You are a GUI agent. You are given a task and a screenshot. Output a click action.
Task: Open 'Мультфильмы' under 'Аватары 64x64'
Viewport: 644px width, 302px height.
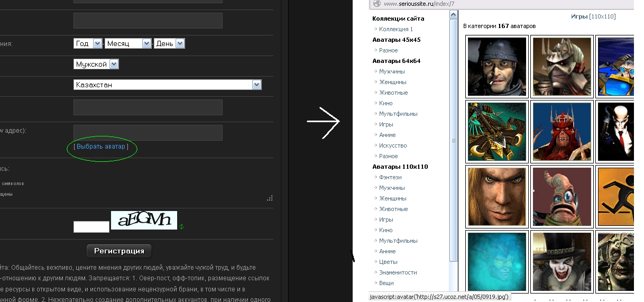(398, 114)
